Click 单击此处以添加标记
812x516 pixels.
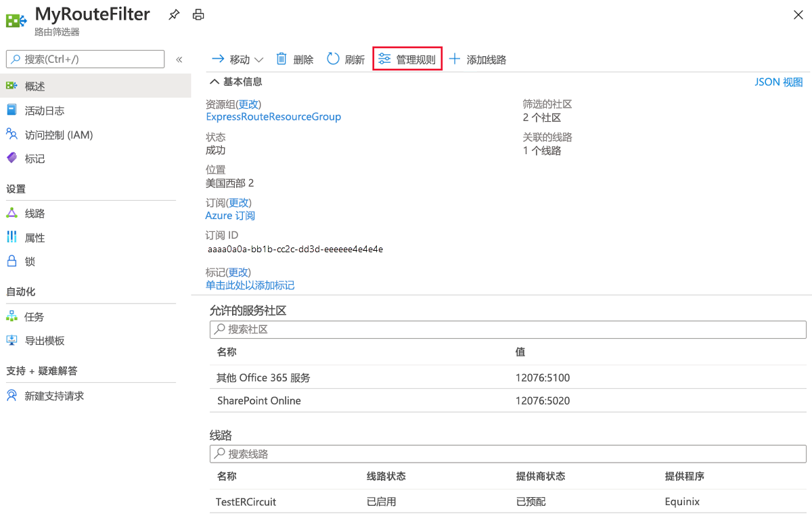coord(250,285)
